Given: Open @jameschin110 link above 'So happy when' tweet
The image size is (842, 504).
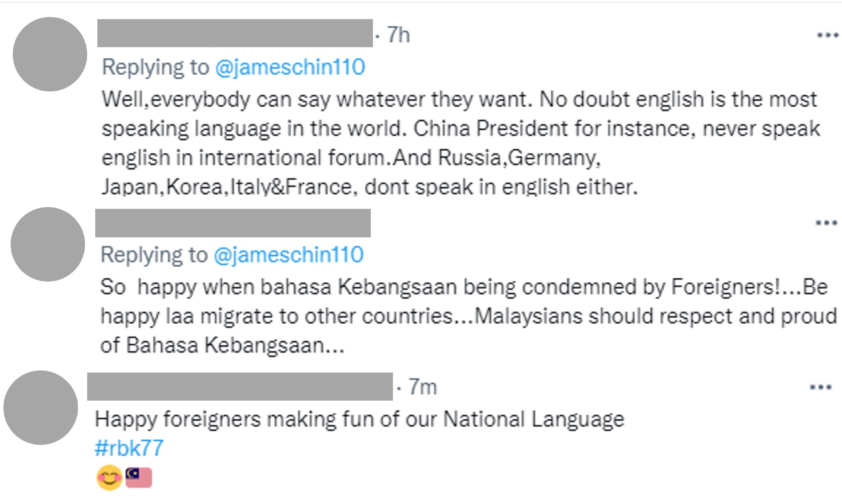Looking at the screenshot, I should coord(288,255).
